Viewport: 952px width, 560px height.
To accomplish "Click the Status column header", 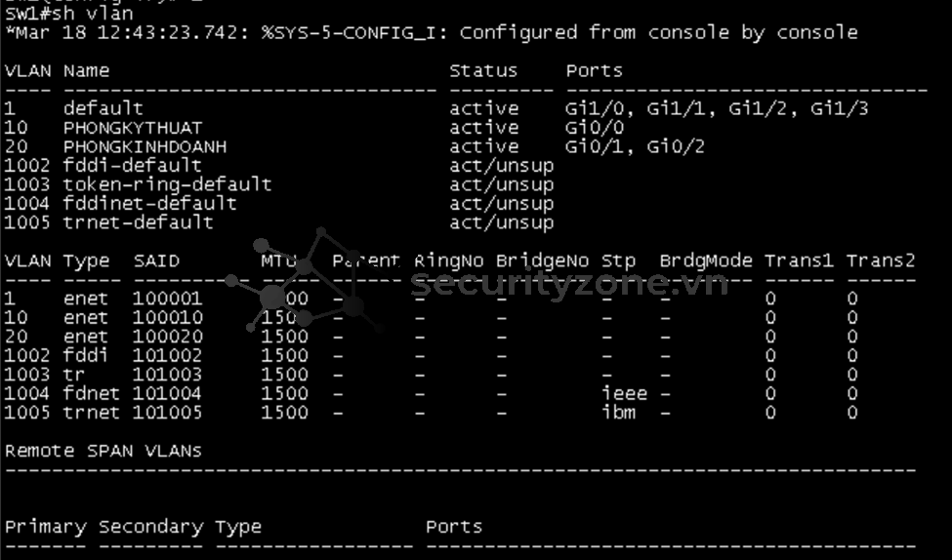I will point(483,71).
